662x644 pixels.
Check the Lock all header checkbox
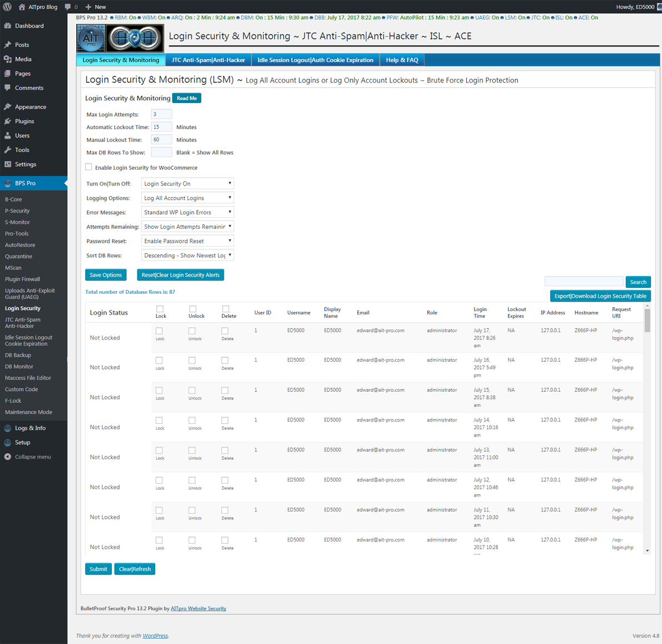[x=160, y=309]
